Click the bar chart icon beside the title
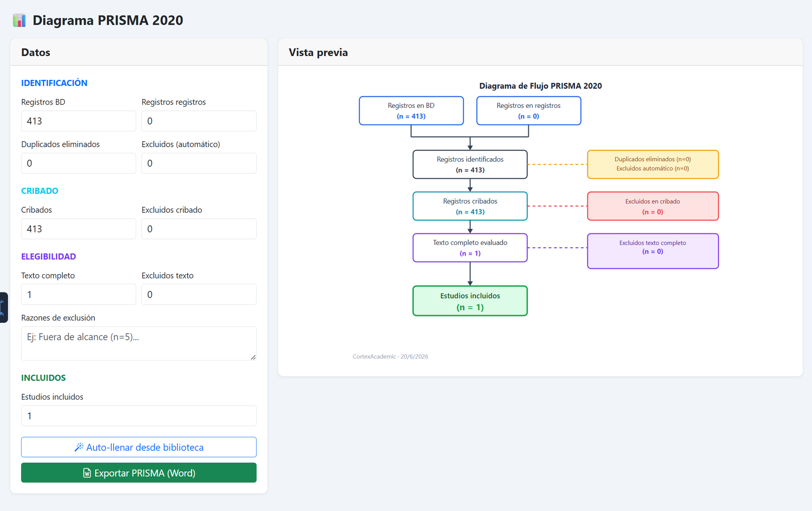 [19, 20]
